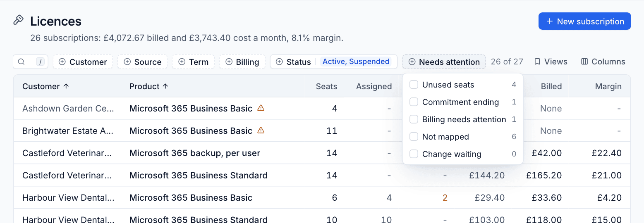Image resolution: width=644 pixels, height=223 pixels.
Task: Click the key icon beside Licences heading
Action: tap(18, 19)
